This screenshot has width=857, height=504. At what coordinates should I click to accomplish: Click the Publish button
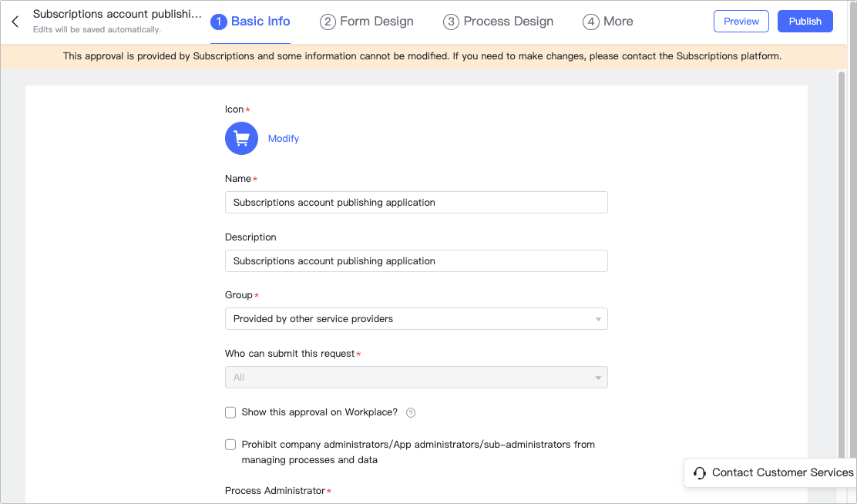coord(805,21)
